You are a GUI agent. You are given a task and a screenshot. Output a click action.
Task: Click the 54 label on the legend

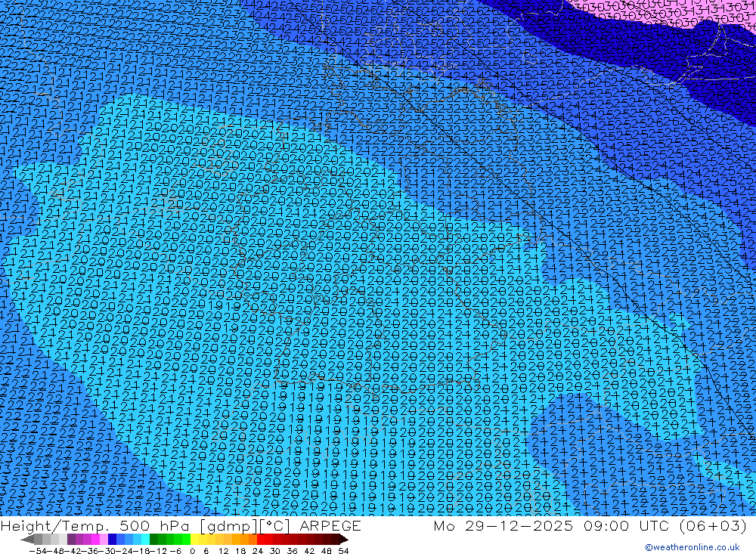[343, 551]
